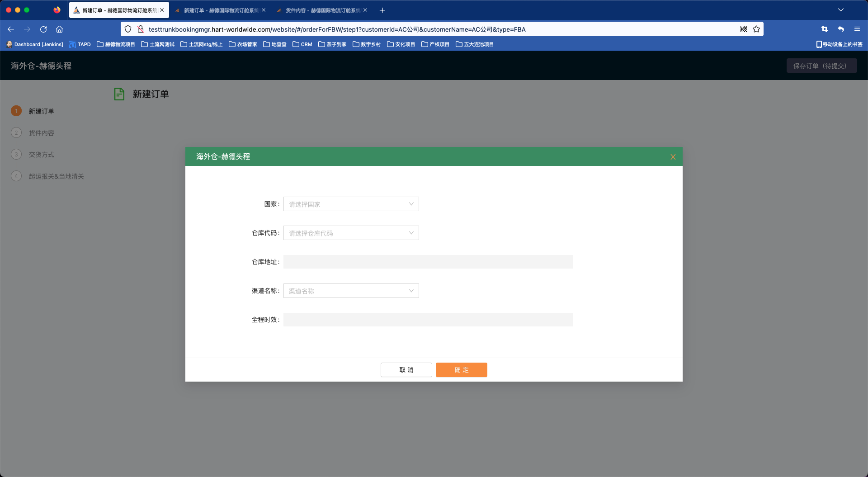Click the browser back arrow
Screen dimensions: 868x477
coord(11,29)
